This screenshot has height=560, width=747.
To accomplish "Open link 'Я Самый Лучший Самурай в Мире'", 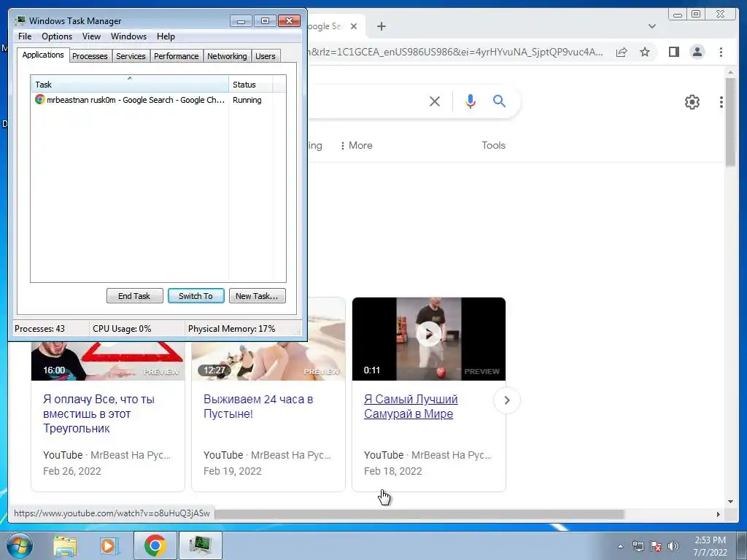I will pyautogui.click(x=411, y=406).
